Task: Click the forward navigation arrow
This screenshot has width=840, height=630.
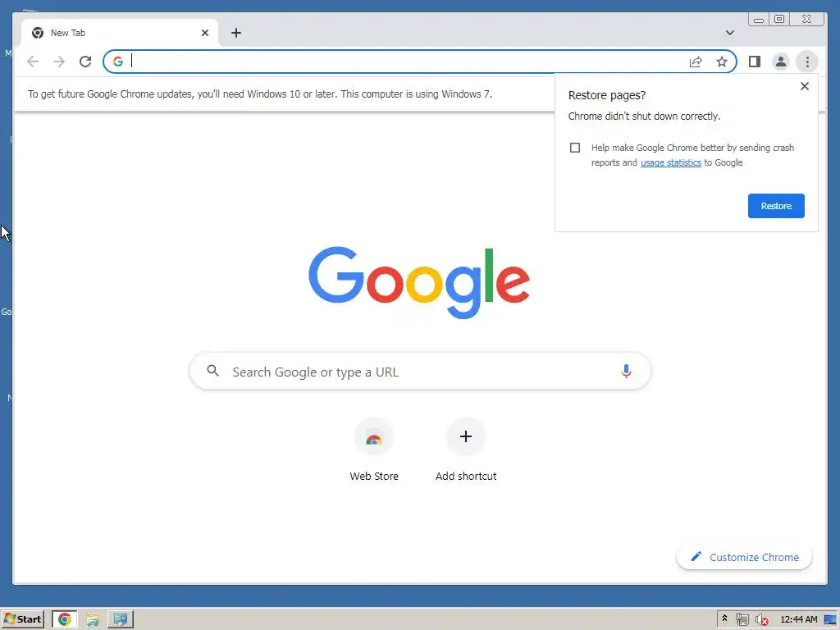Action: click(x=59, y=62)
